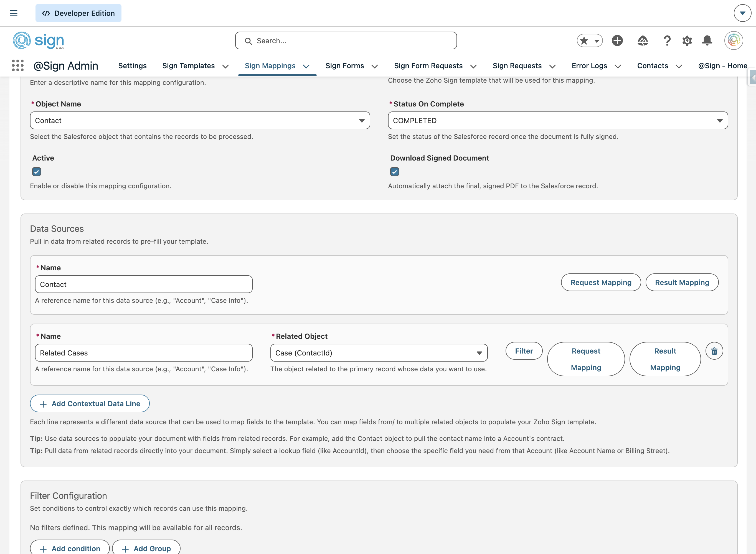Click the Filter button for Related Cases
Screen dimensions: 756x554
(524, 351)
